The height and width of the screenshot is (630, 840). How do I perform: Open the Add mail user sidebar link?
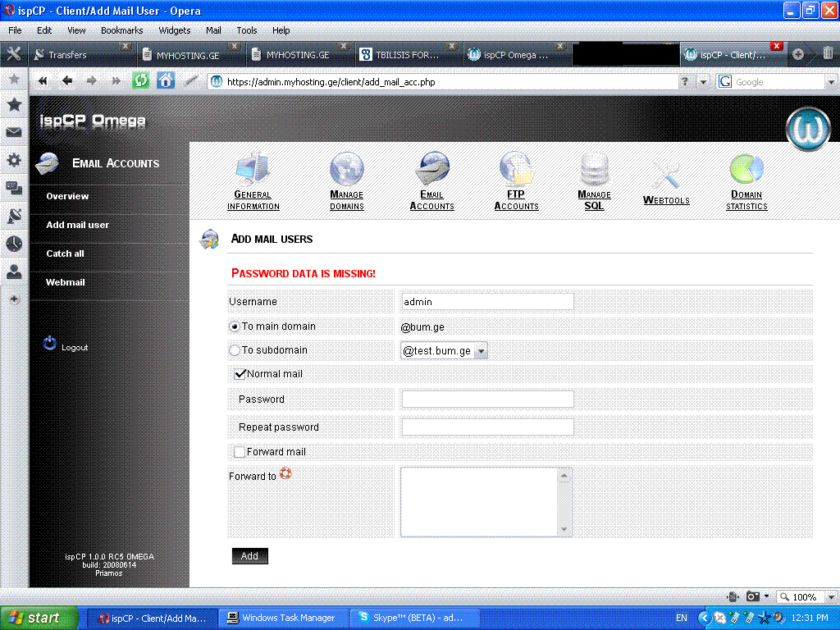click(77, 225)
